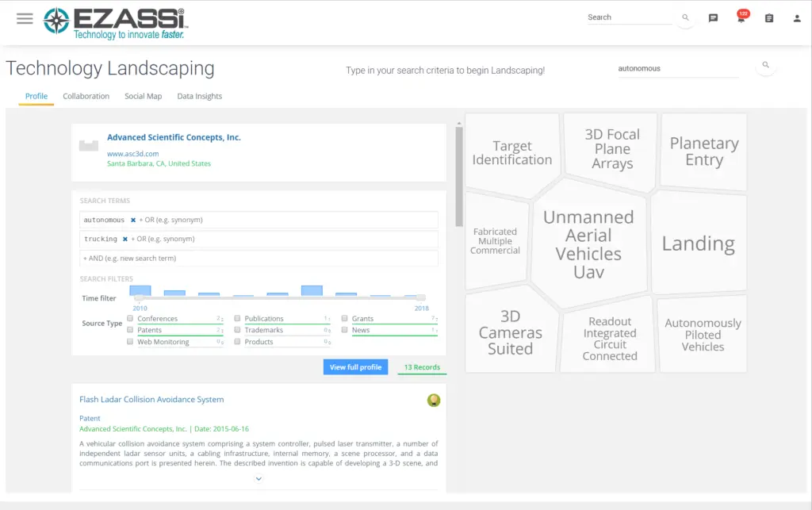
Task: Toggle the Products source checkbox
Action: 237,342
